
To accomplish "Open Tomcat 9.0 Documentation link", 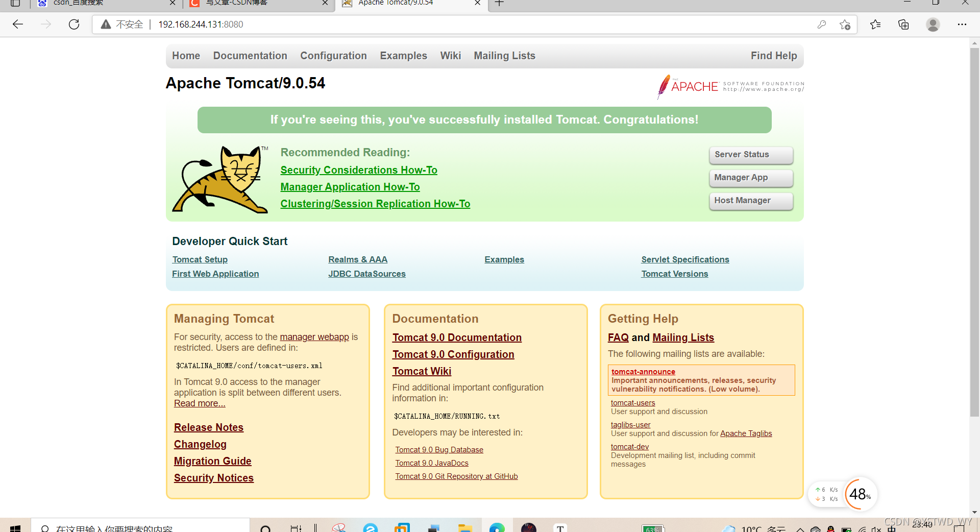I will click(457, 337).
